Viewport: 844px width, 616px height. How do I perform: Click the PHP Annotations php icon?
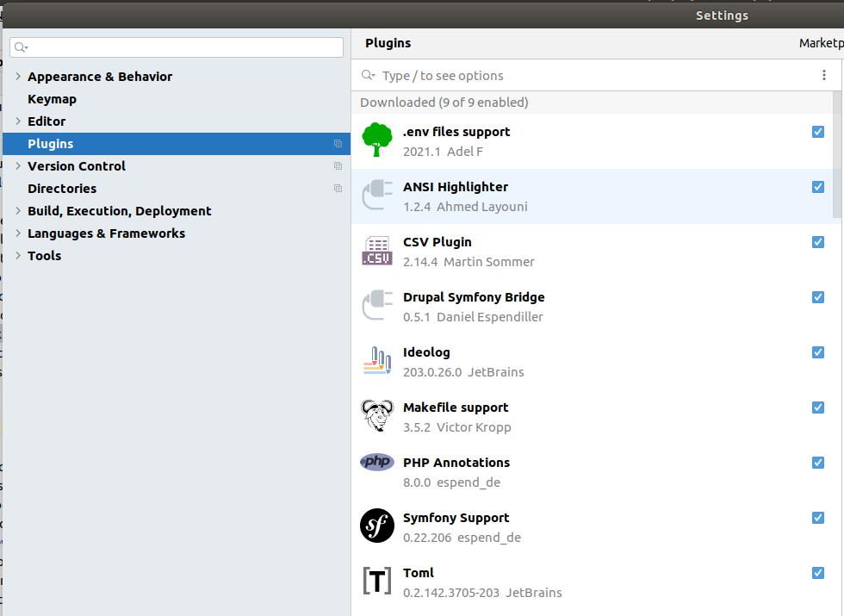coord(377,462)
